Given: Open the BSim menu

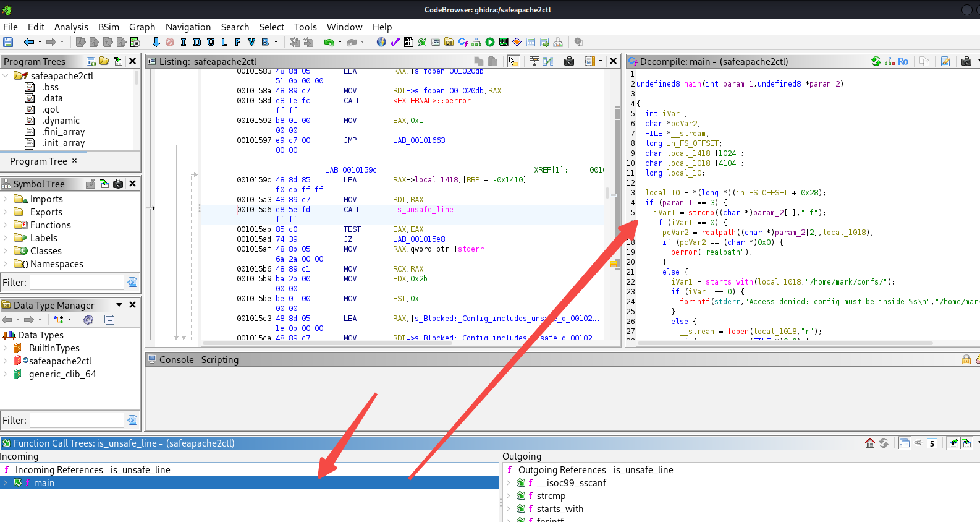Looking at the screenshot, I should [109, 27].
